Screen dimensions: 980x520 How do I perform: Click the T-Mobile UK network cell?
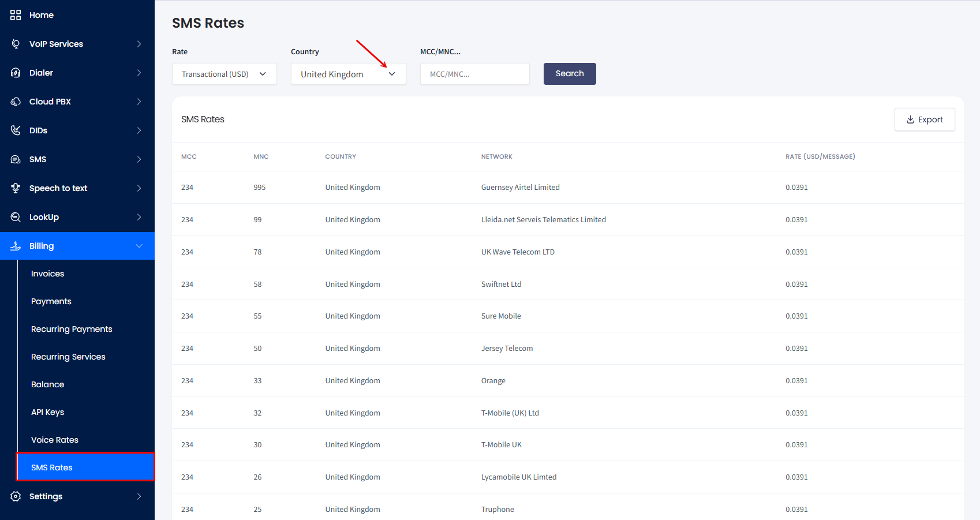point(502,445)
